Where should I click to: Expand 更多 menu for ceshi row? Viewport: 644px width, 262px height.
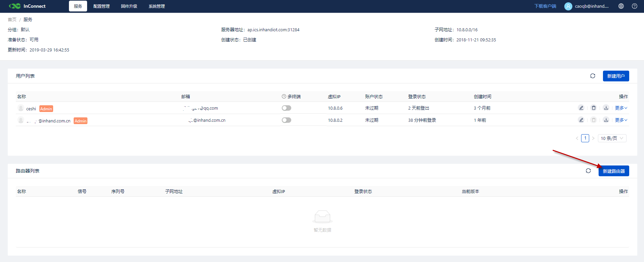(x=621, y=108)
